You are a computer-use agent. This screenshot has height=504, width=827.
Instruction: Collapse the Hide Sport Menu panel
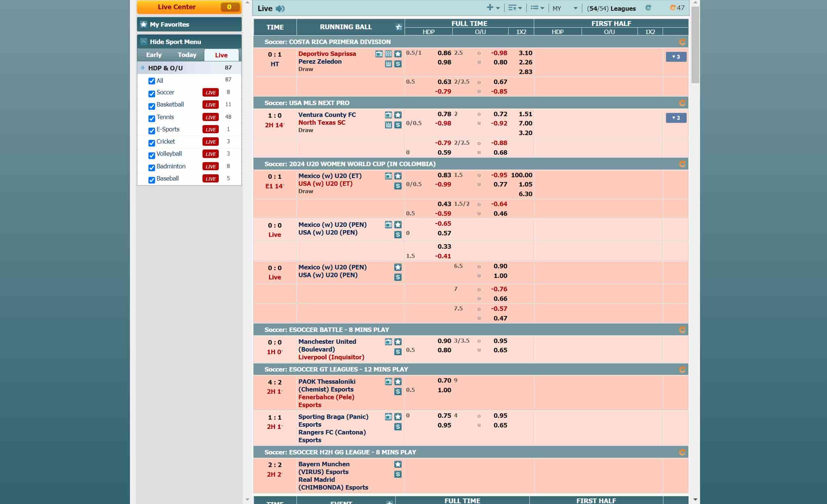tap(189, 42)
